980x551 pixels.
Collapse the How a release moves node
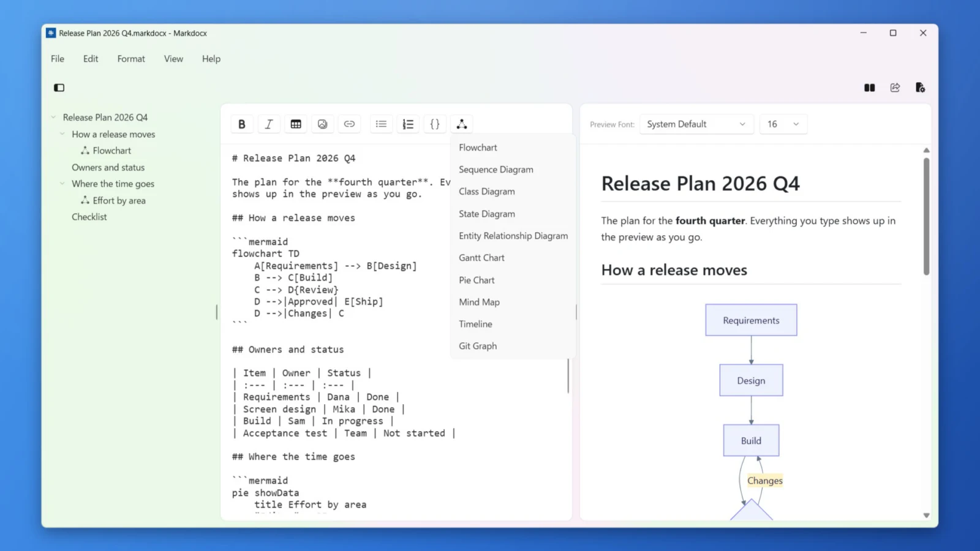click(x=62, y=134)
